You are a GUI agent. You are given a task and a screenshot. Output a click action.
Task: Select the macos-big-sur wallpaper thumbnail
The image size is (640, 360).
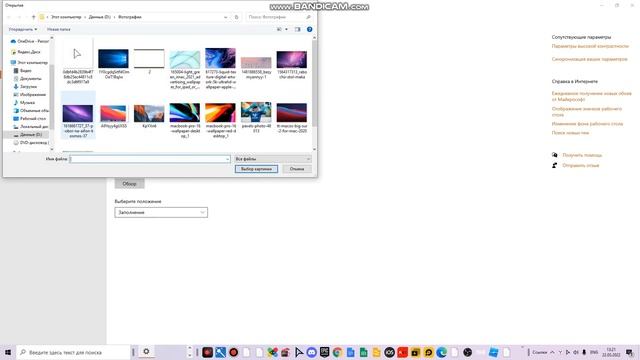click(x=291, y=113)
